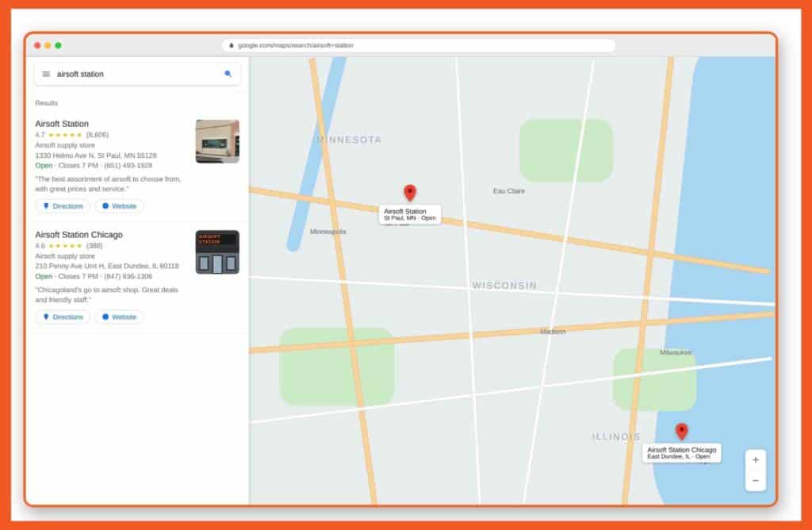Open Website for Airsoft Station St Paul
Screen dimensions: 812x530
119,206
